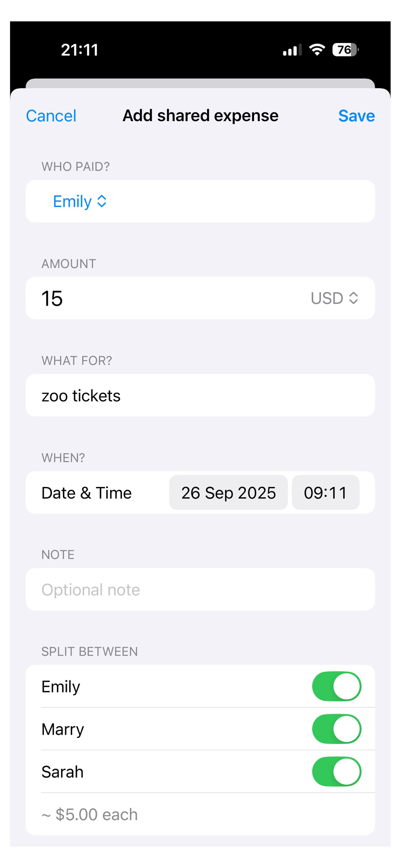Open the 09:11 time picker

[325, 493]
